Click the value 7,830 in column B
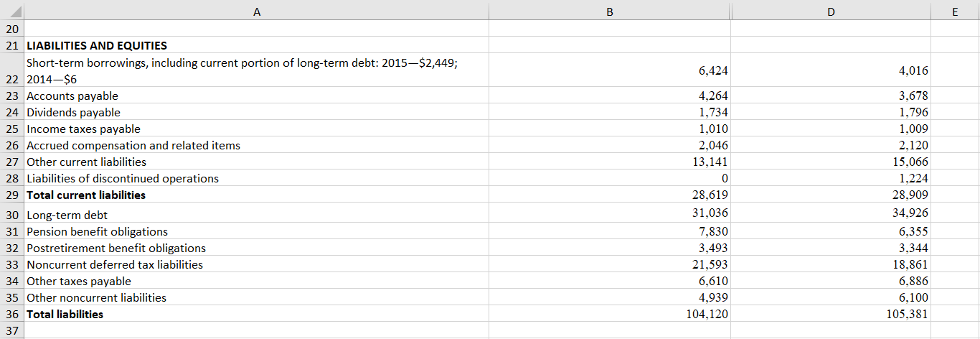 tap(713, 232)
